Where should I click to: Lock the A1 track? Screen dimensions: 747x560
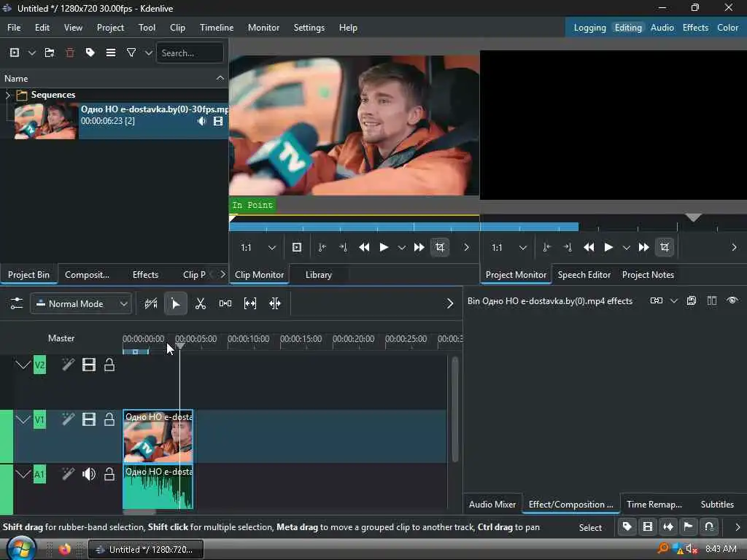click(109, 474)
